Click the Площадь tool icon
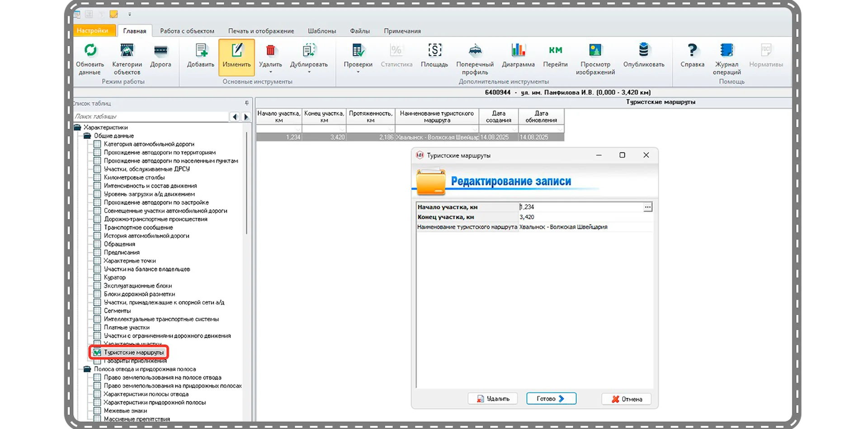Image resolution: width=868 pixels, height=429 pixels. point(434,50)
